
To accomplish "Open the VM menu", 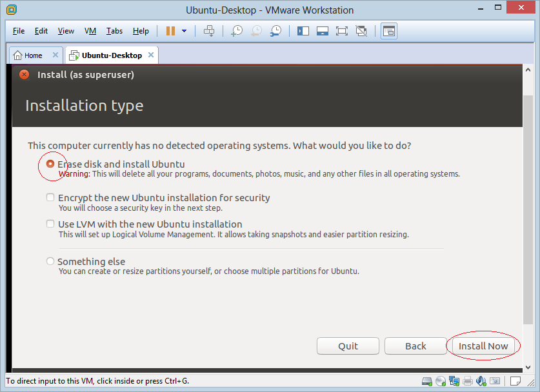I will [90, 31].
